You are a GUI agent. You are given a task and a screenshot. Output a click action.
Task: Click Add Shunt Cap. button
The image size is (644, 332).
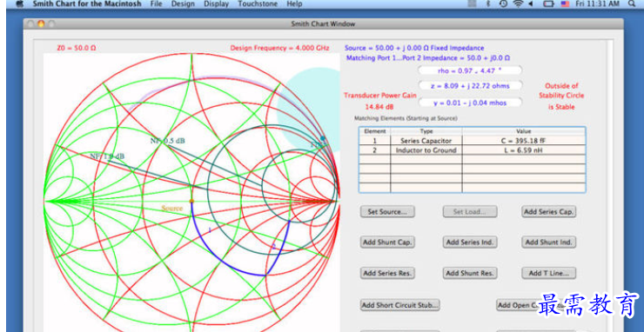pos(387,242)
